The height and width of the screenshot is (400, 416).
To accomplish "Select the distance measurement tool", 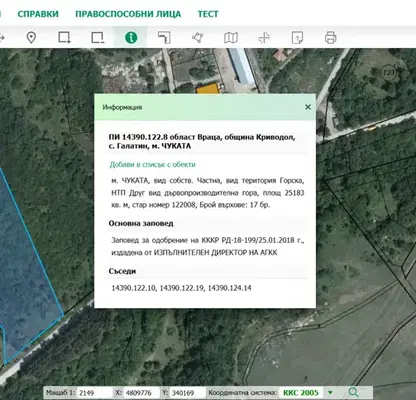I will coord(164,37).
